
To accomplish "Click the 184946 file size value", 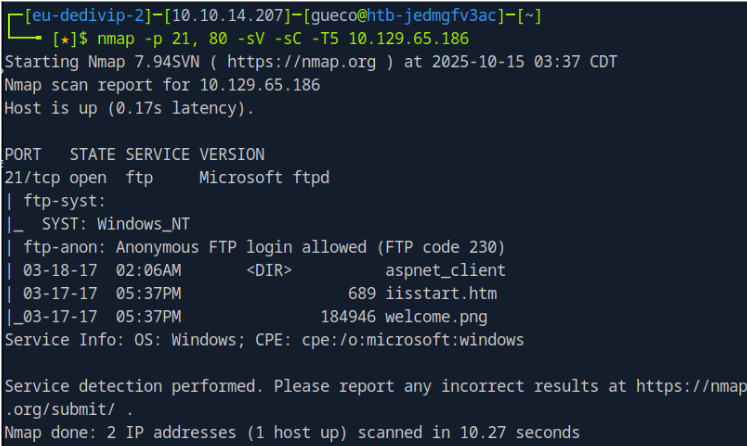I will point(349,316).
